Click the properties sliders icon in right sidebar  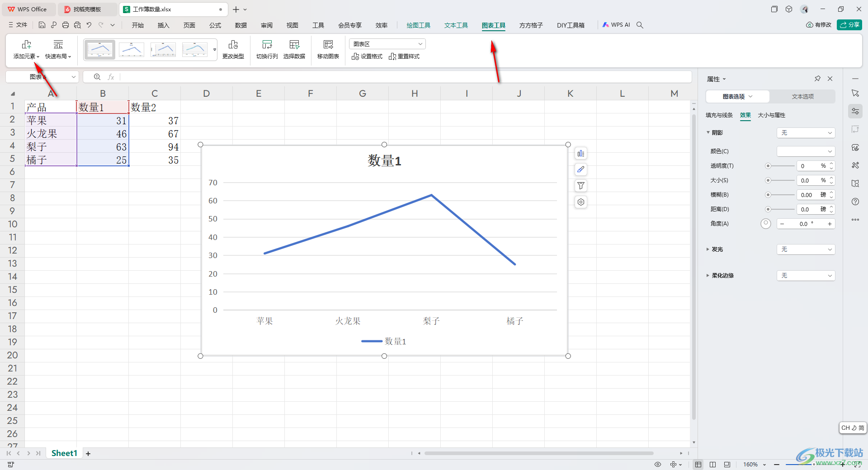[855, 111]
